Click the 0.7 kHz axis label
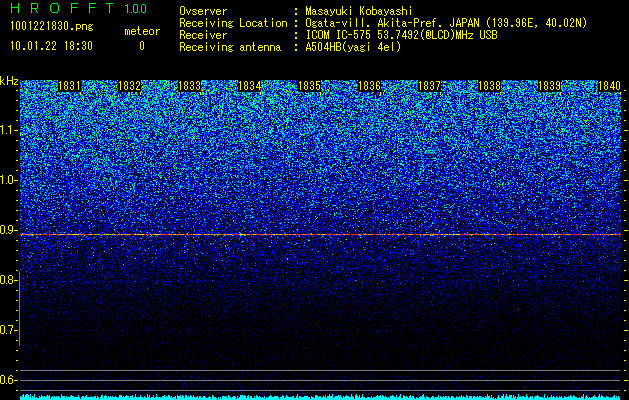Screen dimensions: 629x400 pyautogui.click(x=8, y=330)
